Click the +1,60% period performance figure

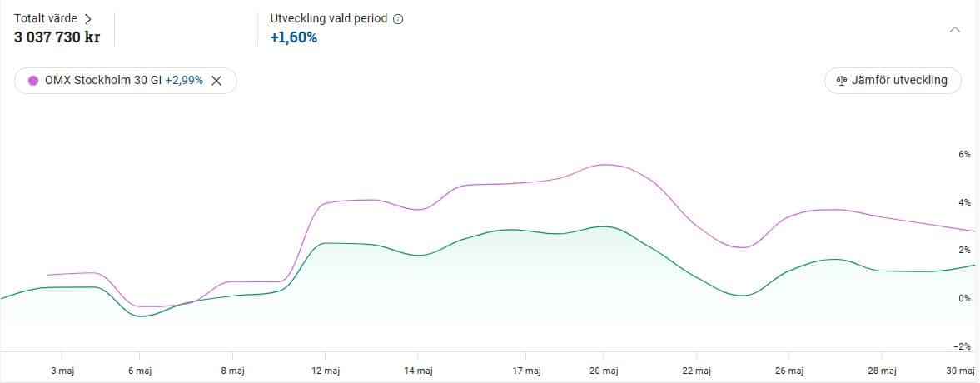coord(293,37)
